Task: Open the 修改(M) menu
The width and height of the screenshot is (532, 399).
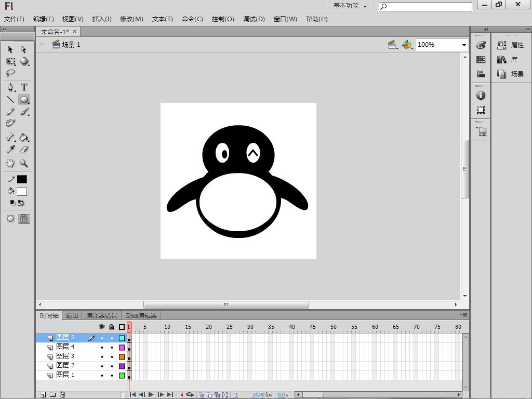Action: 131,19
